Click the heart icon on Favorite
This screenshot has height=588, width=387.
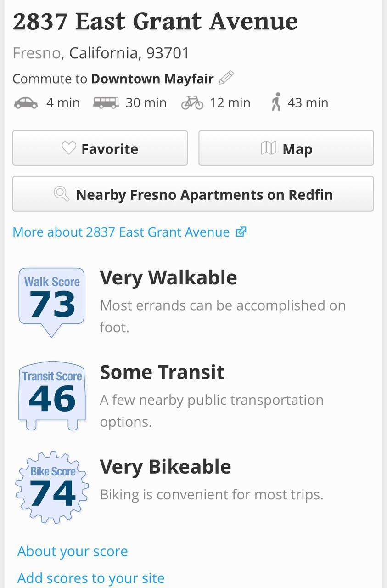[x=69, y=148]
